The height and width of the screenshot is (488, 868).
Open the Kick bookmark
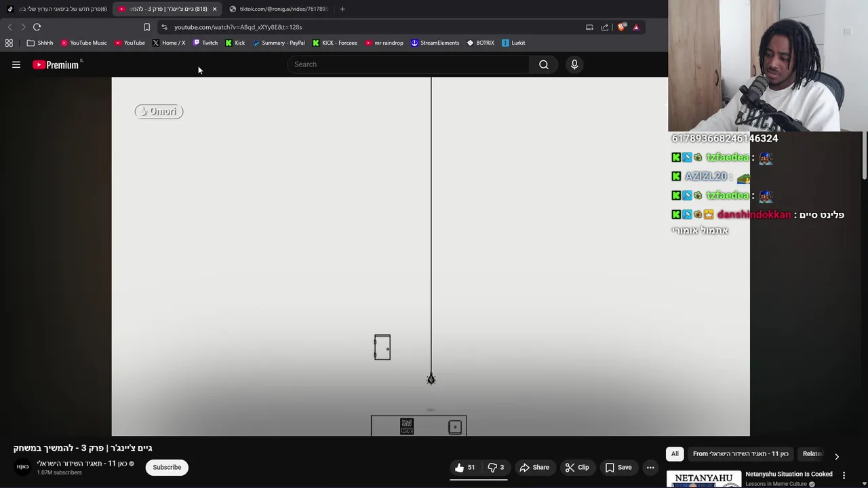coord(235,43)
